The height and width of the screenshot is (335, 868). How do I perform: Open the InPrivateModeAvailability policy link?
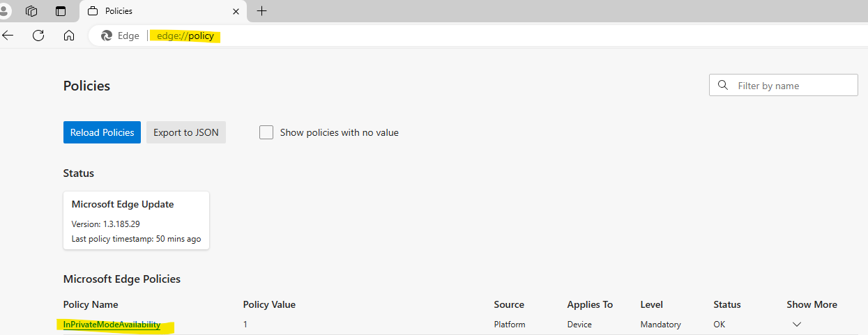tap(112, 325)
